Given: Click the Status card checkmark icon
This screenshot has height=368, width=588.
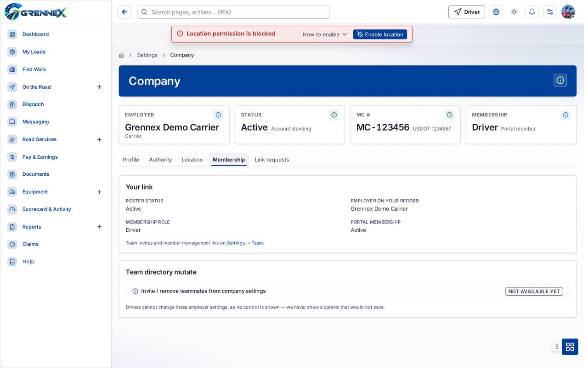Looking at the screenshot, I should coord(334,115).
